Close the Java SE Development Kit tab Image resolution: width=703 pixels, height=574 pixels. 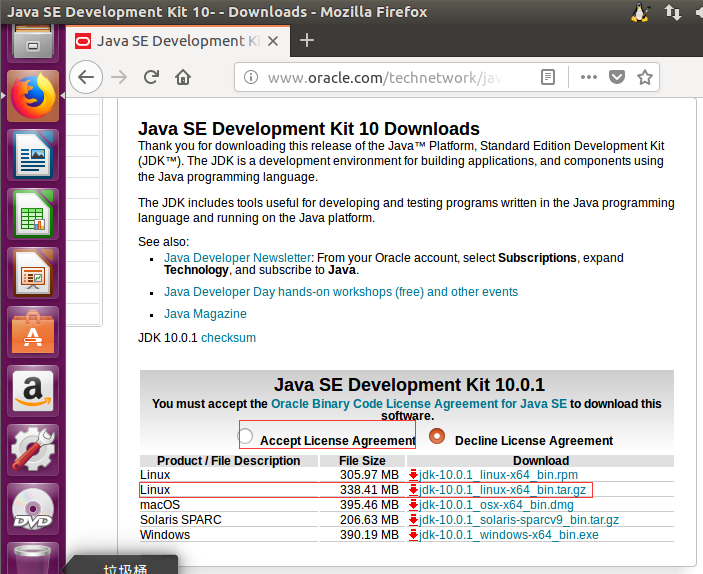coord(273,41)
